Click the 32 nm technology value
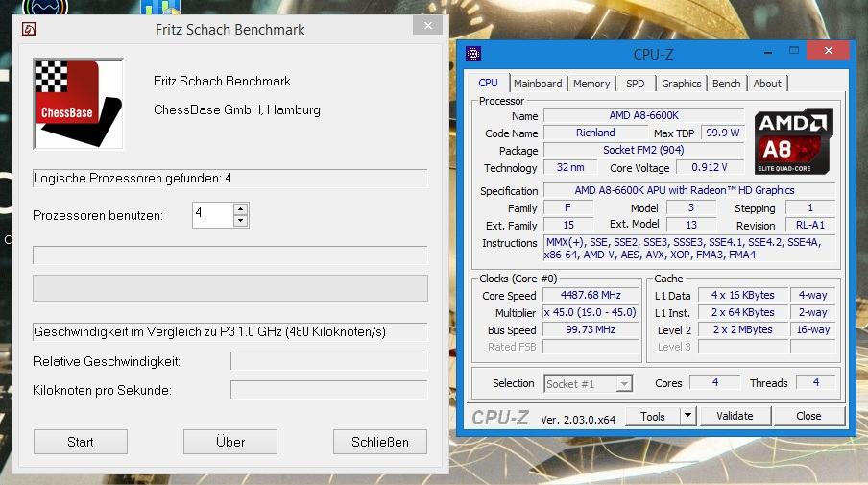This screenshot has width=868, height=485. [x=570, y=167]
